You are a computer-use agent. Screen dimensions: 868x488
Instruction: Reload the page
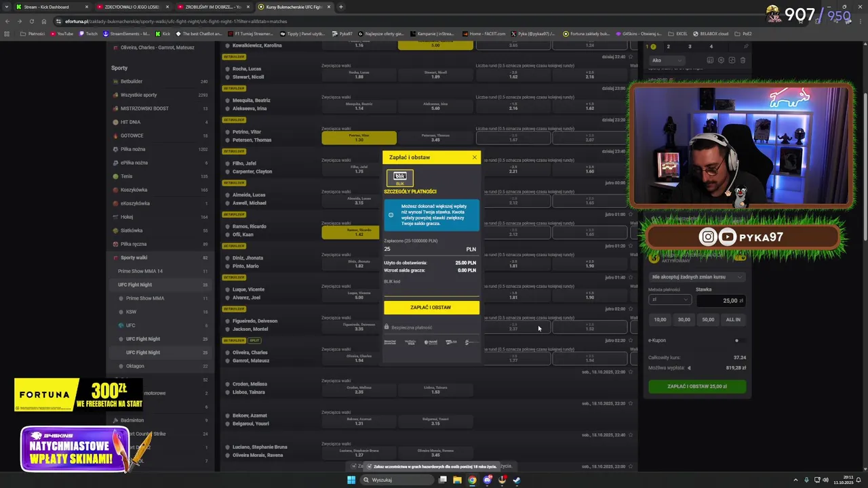[32, 21]
